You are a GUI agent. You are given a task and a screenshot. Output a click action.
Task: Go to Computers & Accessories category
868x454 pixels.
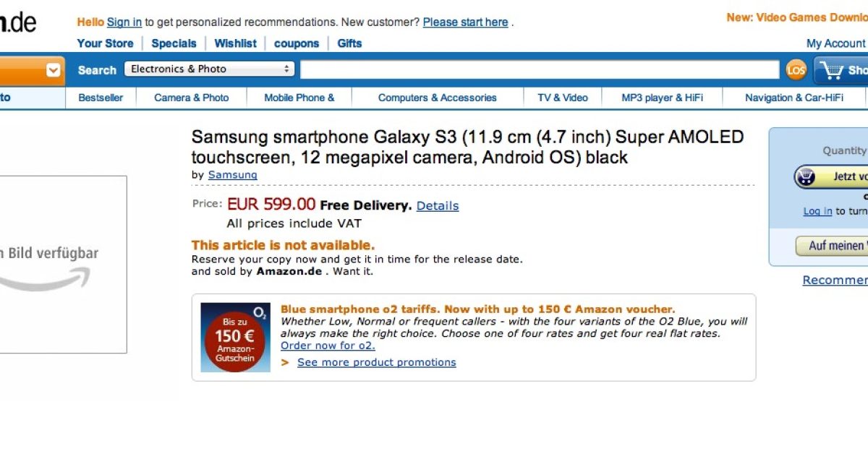tap(437, 98)
